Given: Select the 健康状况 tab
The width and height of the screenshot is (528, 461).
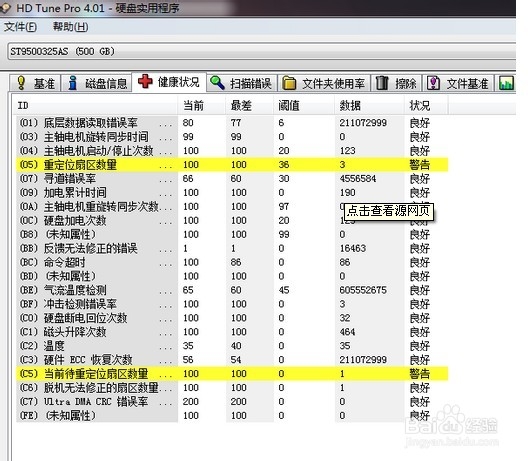Looking at the screenshot, I should coord(169,82).
